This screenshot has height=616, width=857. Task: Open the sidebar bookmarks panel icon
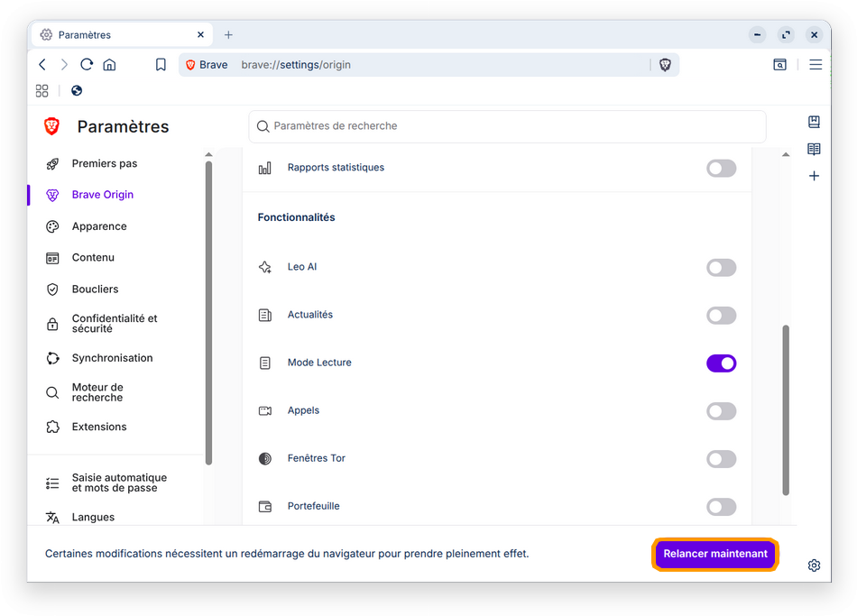pos(814,122)
